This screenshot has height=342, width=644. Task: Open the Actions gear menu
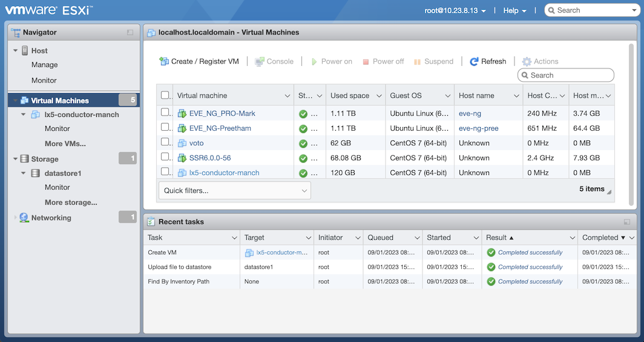click(x=527, y=61)
